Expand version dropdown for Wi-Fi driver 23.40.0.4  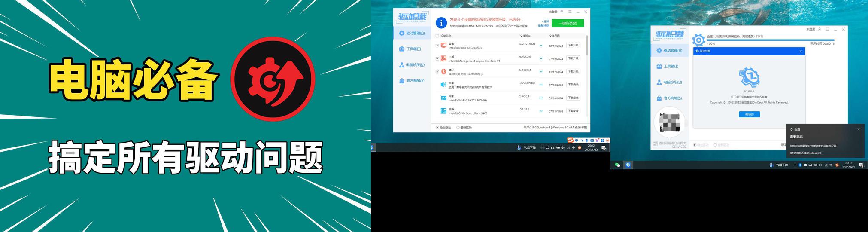(x=541, y=98)
